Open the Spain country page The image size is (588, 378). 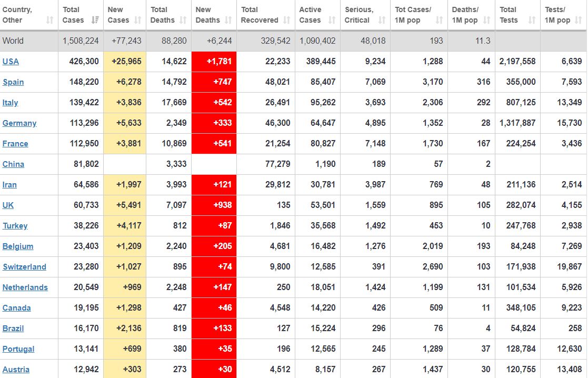coord(13,82)
